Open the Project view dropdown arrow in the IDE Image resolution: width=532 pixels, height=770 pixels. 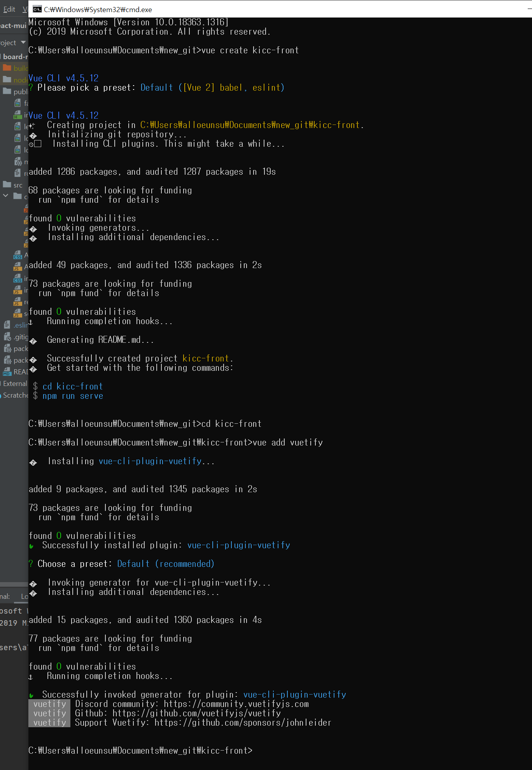pos(23,42)
